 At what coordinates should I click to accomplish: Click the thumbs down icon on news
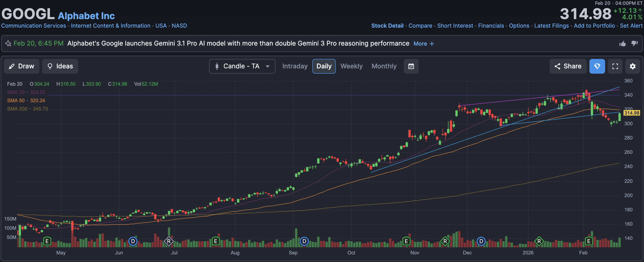(x=634, y=44)
